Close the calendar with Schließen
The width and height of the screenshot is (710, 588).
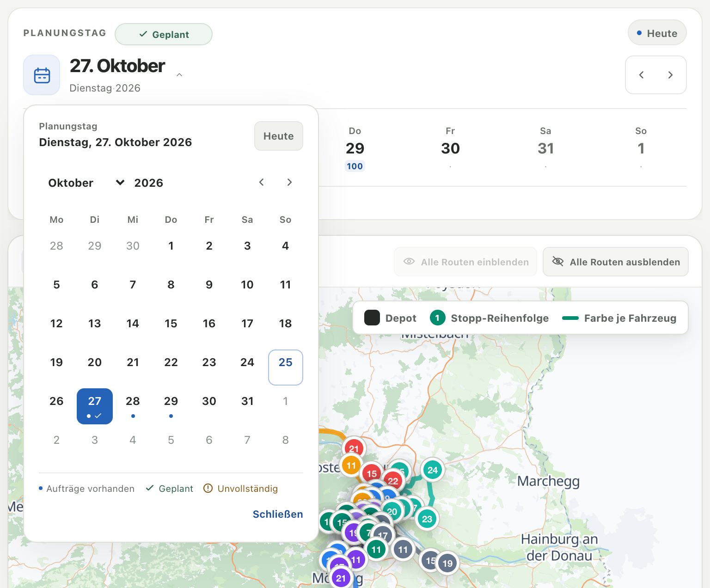point(278,514)
